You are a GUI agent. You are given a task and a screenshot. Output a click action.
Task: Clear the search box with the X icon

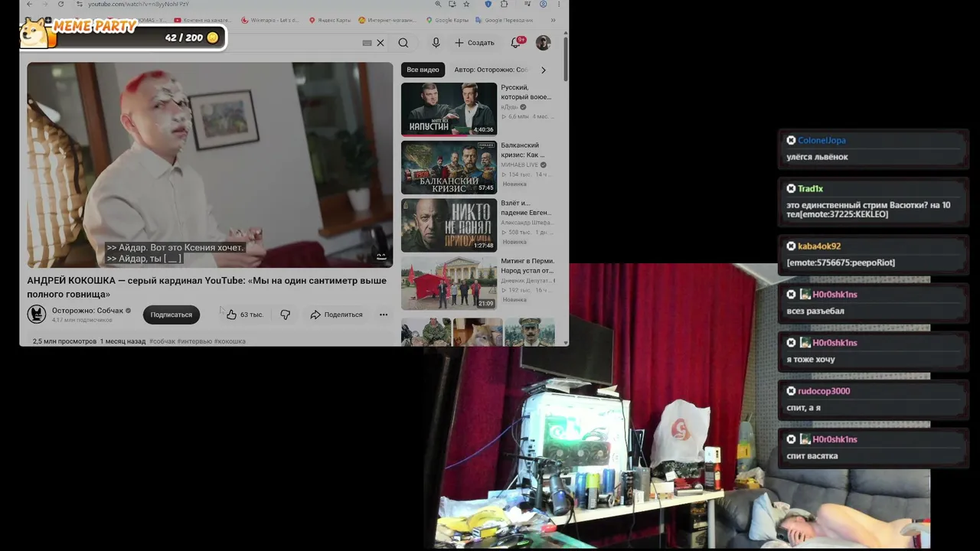tap(381, 43)
